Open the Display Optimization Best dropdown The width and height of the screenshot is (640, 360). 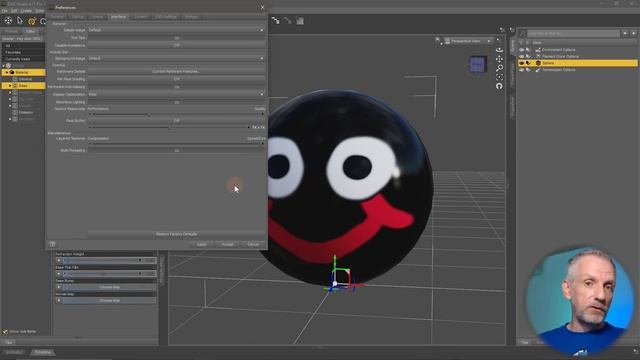point(176,94)
